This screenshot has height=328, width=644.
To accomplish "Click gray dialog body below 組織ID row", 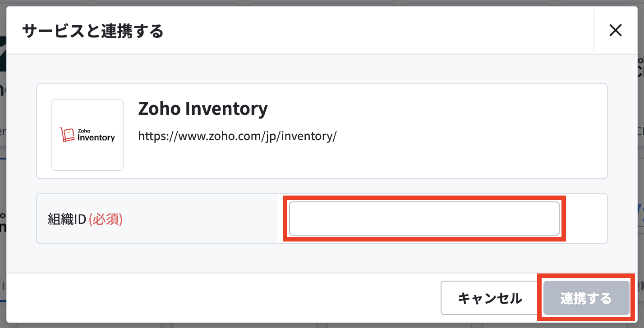I will click(322, 258).
